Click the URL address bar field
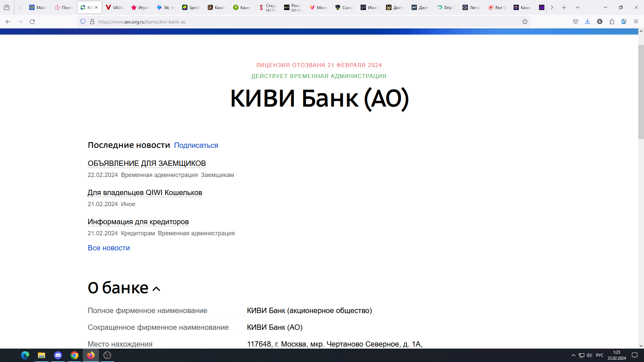The image size is (644, 362). (302, 22)
